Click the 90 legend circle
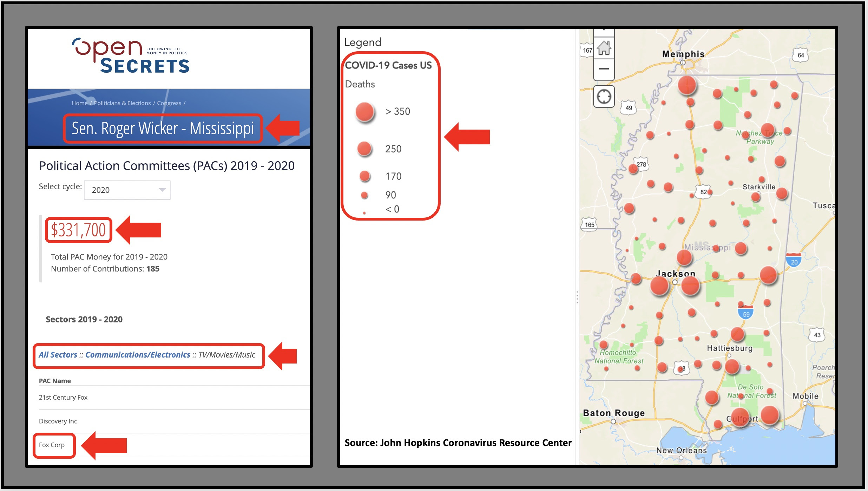 [364, 195]
